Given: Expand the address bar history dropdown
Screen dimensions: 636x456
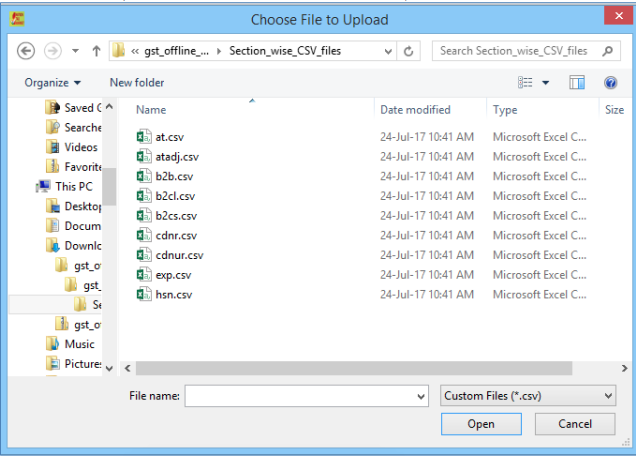Looking at the screenshot, I should [388, 52].
